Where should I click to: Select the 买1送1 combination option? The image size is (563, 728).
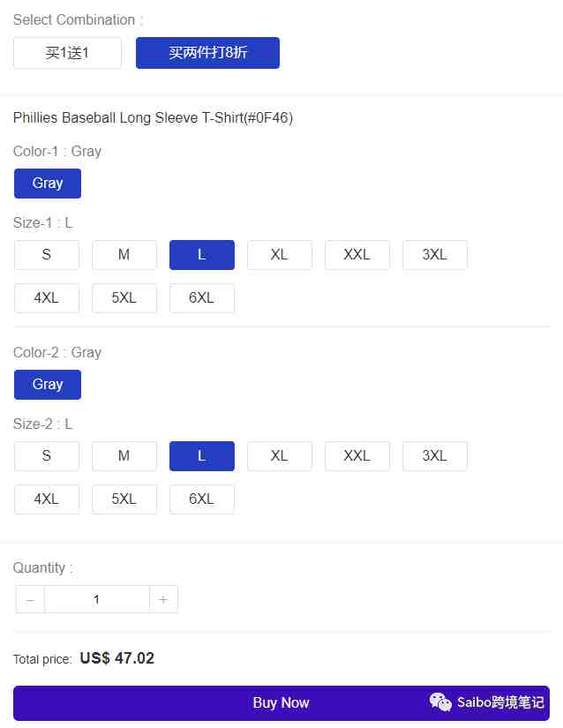(67, 53)
